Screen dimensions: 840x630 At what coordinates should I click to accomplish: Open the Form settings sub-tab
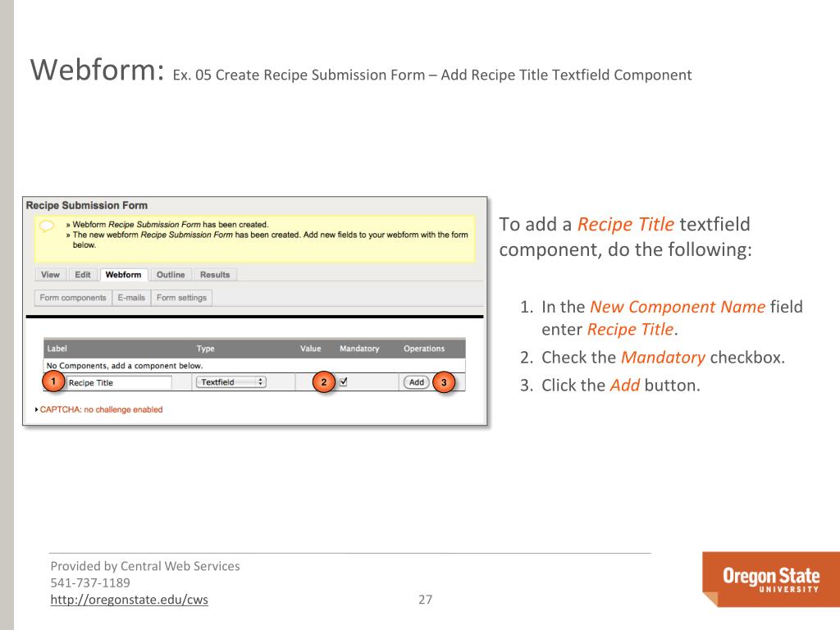point(181,298)
